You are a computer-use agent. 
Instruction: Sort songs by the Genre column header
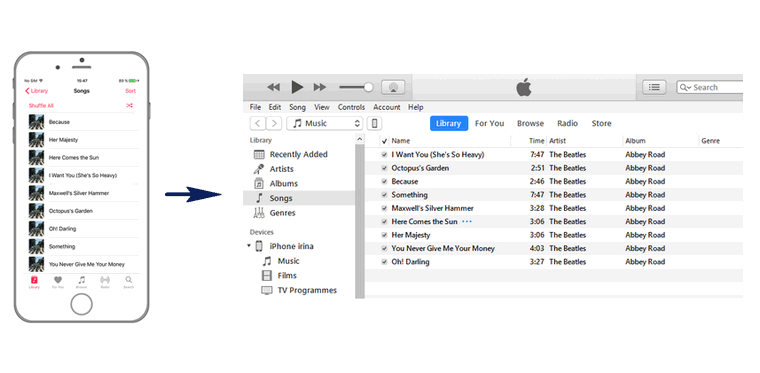click(x=711, y=141)
